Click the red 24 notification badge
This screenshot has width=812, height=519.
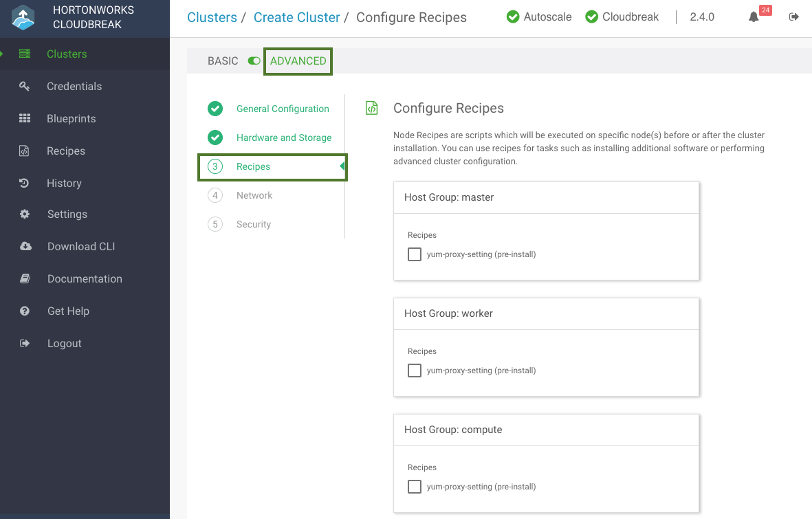[765, 10]
